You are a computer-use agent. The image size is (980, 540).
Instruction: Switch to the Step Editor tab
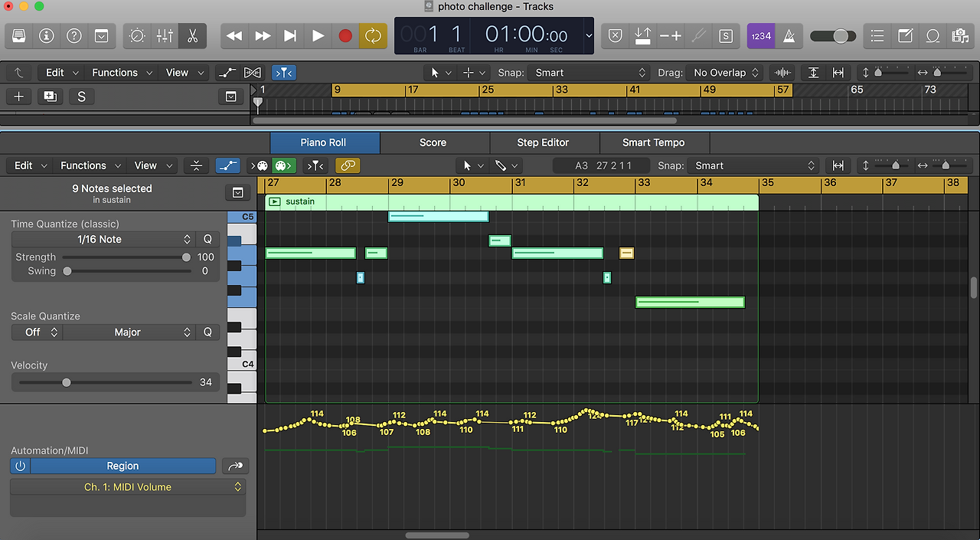(543, 142)
